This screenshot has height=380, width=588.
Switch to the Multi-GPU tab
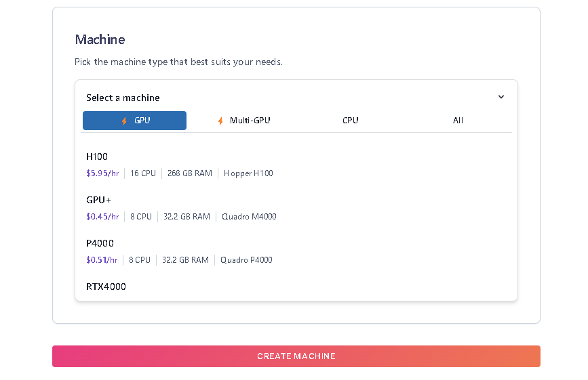[x=243, y=121]
